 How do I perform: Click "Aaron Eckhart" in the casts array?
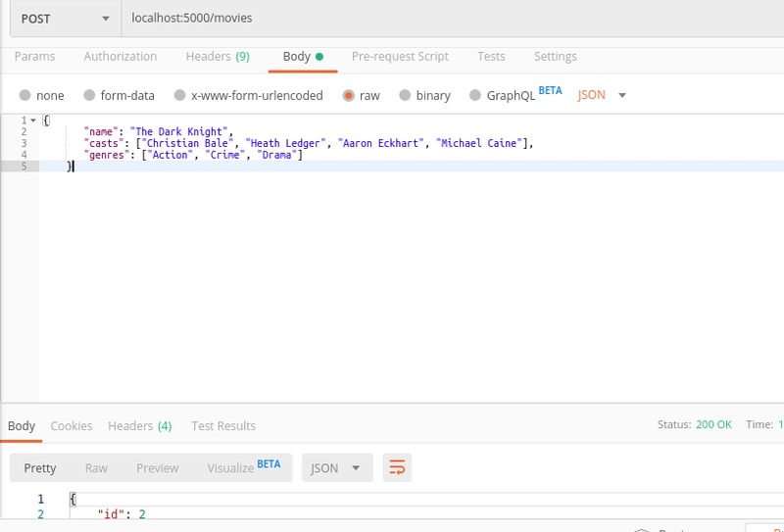click(380, 143)
